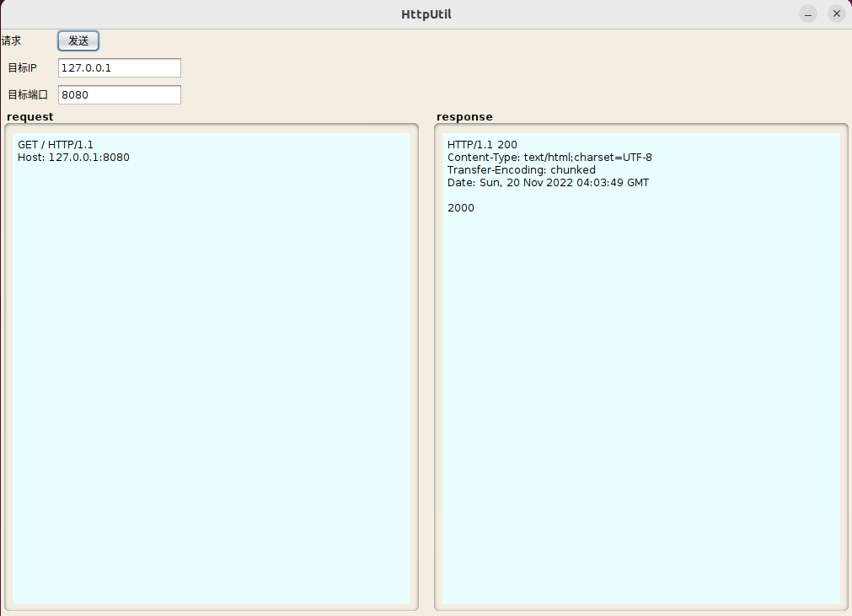Click the 请求 label
This screenshot has height=616, width=852.
coord(11,40)
